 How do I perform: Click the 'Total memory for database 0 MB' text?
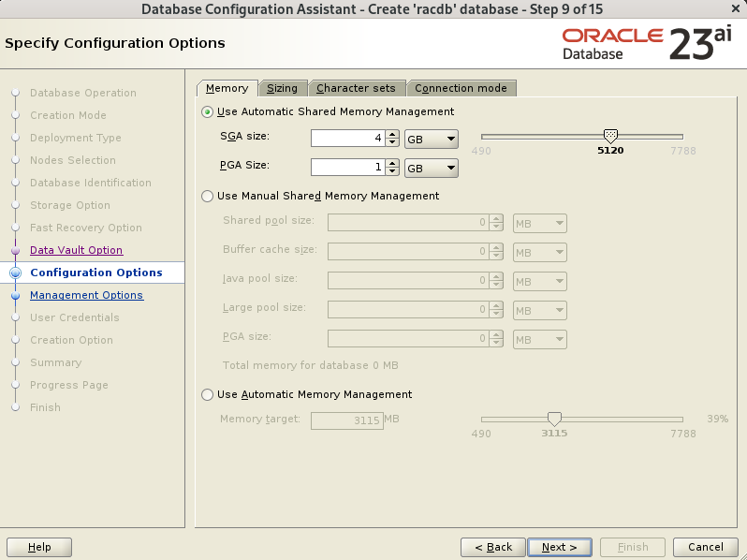(x=310, y=365)
